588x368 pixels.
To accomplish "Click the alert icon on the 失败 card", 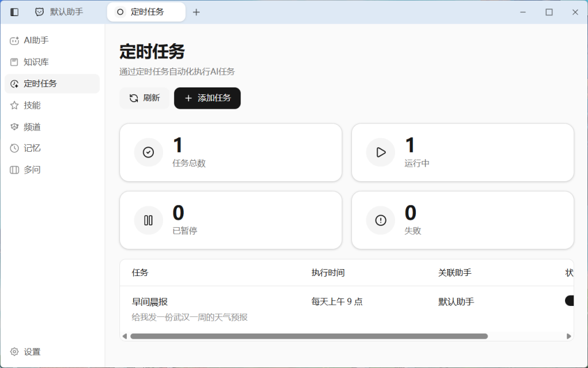I will pos(380,220).
